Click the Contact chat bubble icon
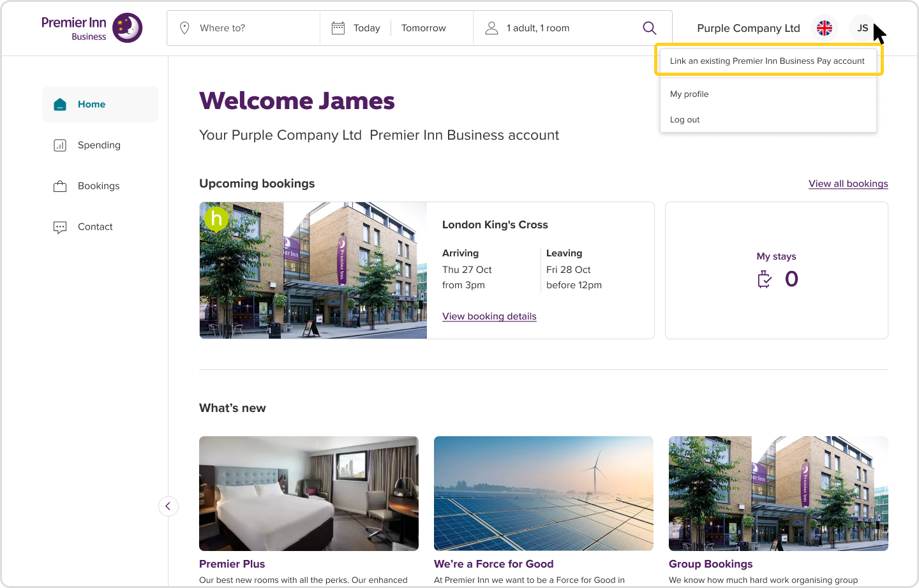 [x=60, y=227]
